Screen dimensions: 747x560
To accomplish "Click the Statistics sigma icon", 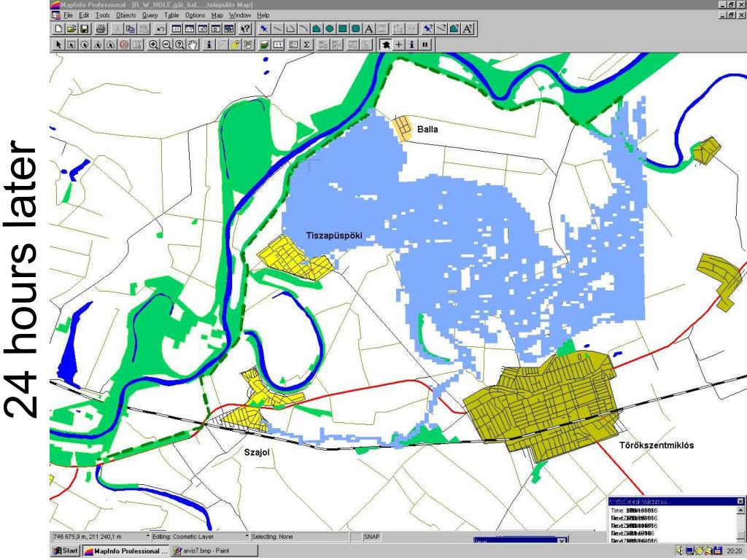I will coord(307,44).
